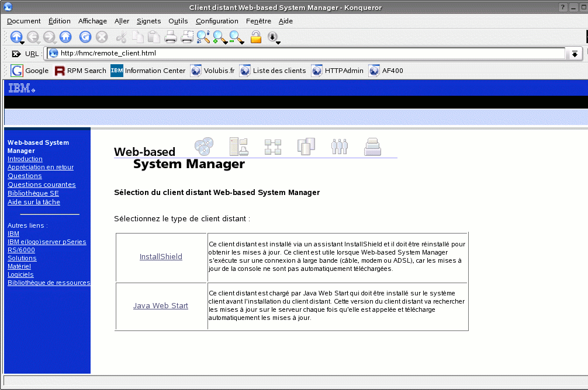Image resolution: width=588 pixels, height=390 pixels.
Task: Open the HTTPAdmin bookmark
Action: [x=337, y=71]
